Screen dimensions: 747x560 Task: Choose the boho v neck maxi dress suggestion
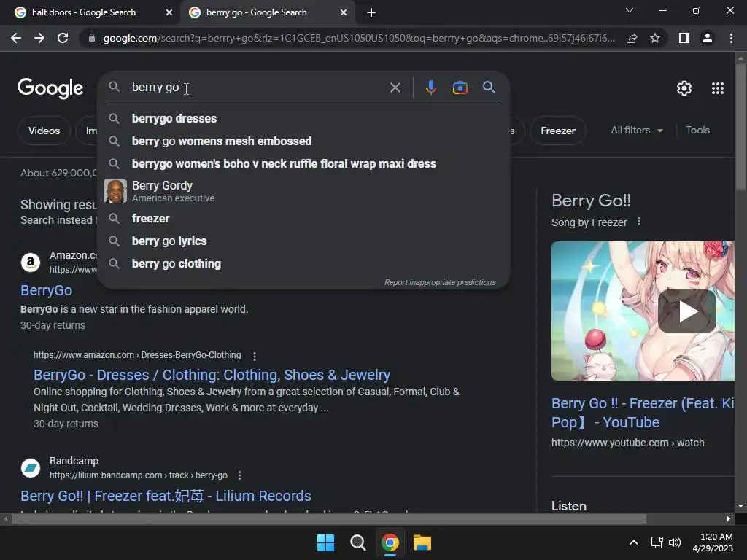(303, 164)
